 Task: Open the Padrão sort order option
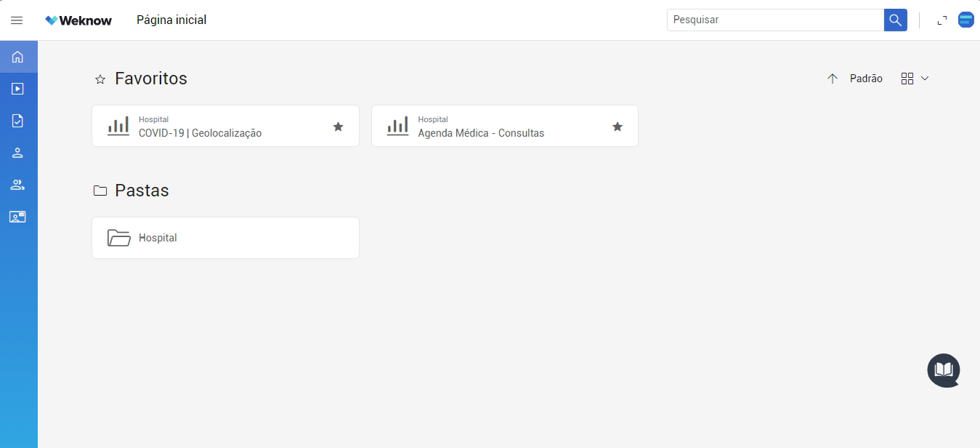click(866, 79)
